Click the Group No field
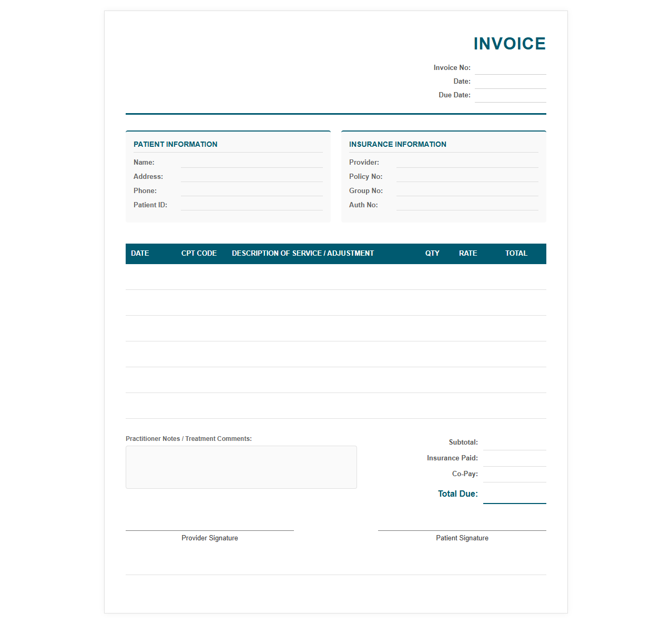Image resolution: width=672 pixels, height=624 pixels. pos(467,191)
